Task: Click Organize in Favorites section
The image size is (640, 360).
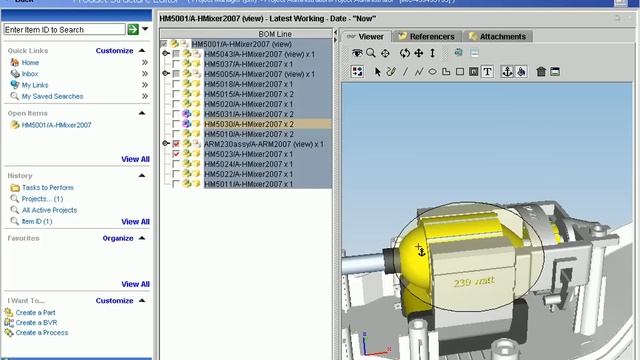Action: click(118, 238)
